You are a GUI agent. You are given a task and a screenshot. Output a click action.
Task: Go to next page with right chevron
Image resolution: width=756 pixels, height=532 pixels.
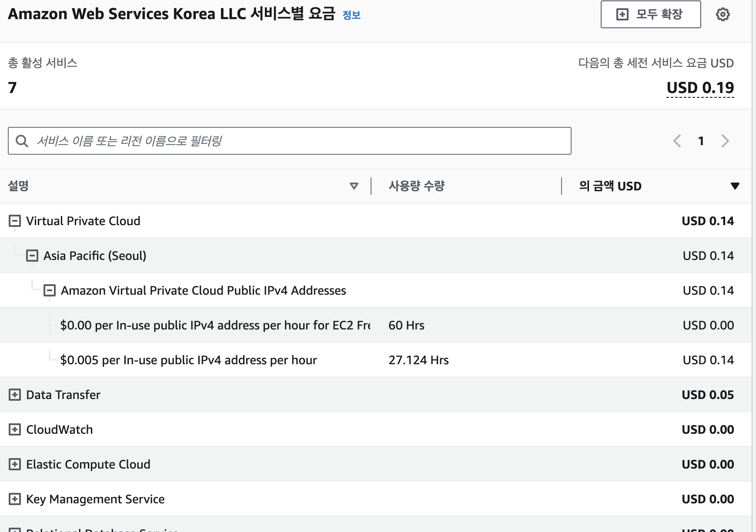click(725, 141)
